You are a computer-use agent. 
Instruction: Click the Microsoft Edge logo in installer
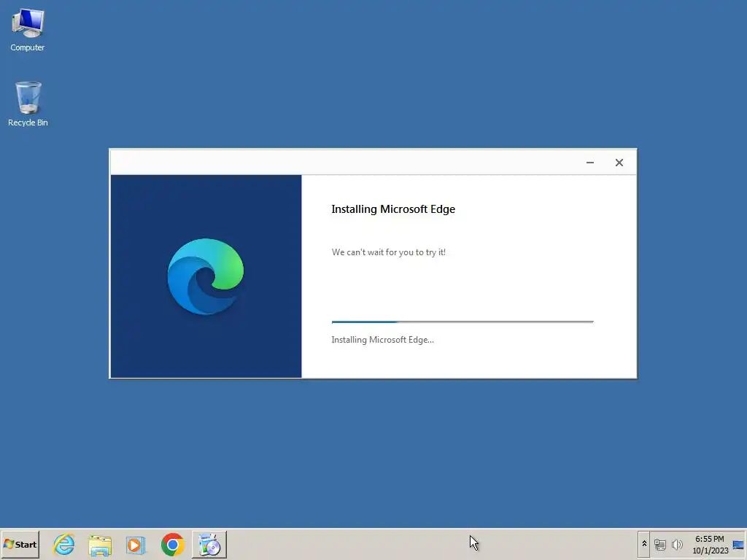(205, 276)
